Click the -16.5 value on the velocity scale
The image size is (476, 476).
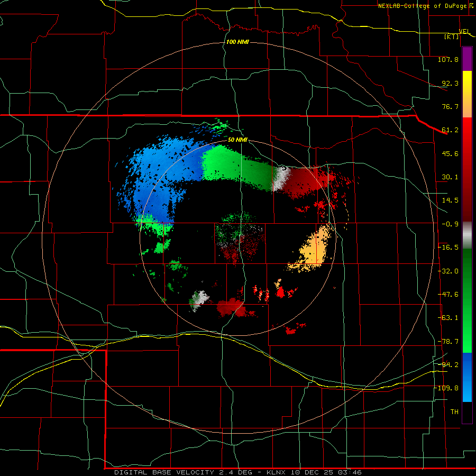448,248
